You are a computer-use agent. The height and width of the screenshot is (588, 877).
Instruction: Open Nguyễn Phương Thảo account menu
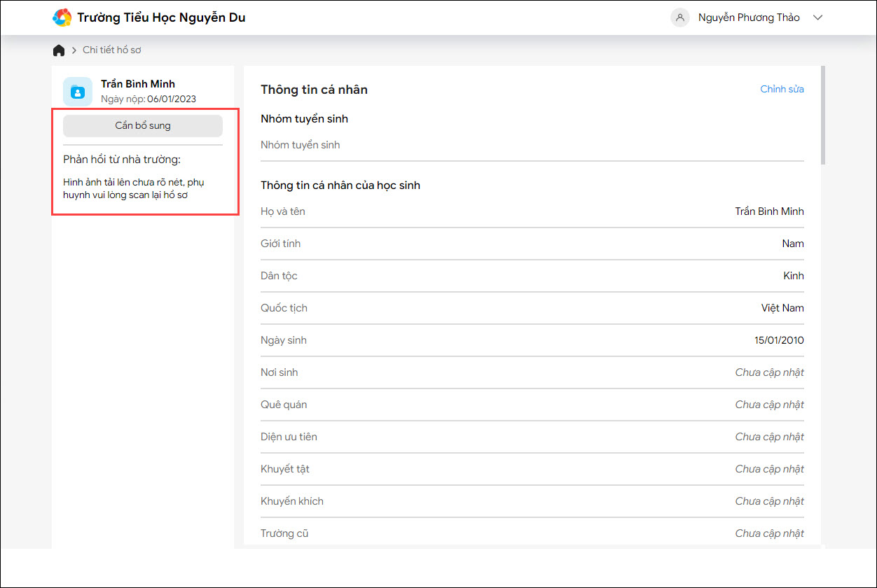[748, 17]
